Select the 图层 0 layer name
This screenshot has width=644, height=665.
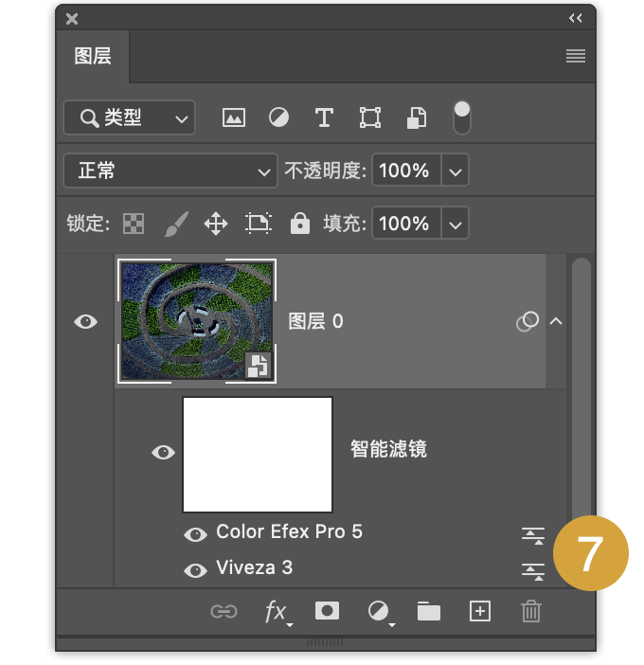pyautogui.click(x=315, y=321)
